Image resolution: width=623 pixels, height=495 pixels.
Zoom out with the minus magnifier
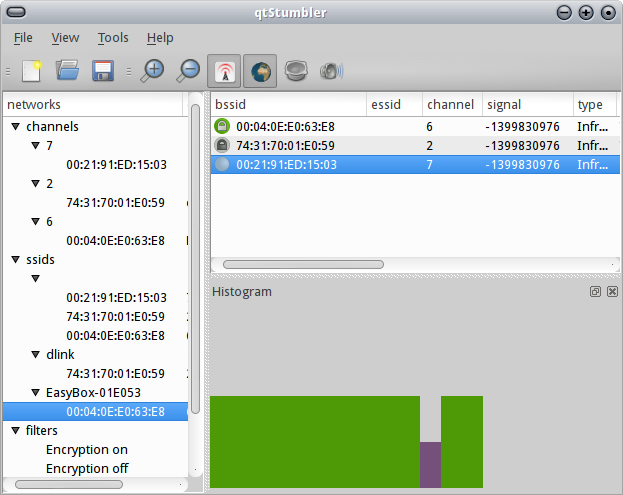[188, 71]
